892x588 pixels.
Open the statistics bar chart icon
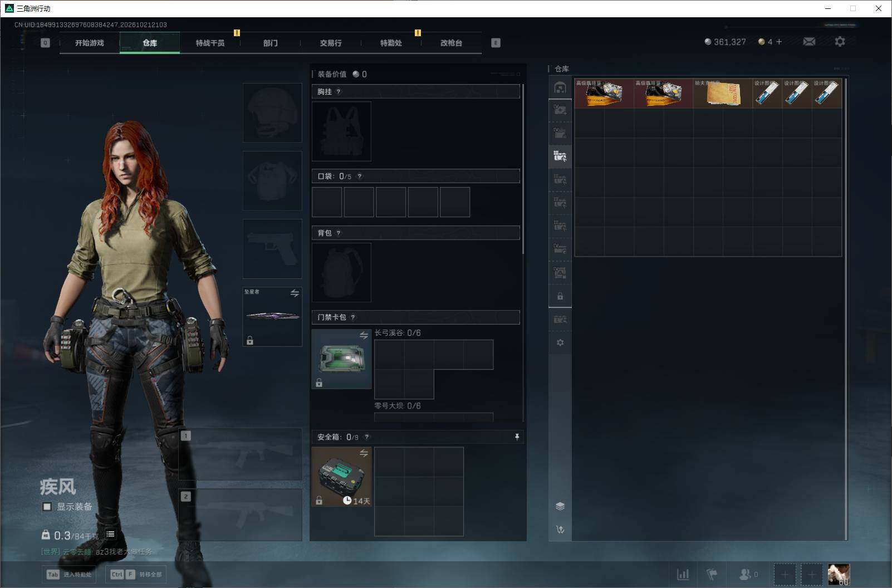point(683,574)
